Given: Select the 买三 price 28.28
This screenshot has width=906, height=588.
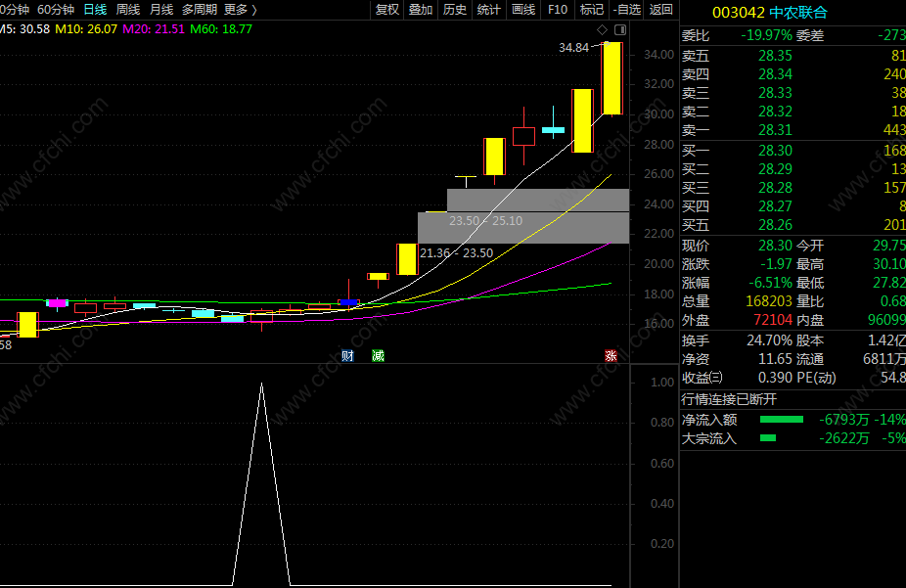Looking at the screenshot, I should [776, 188].
